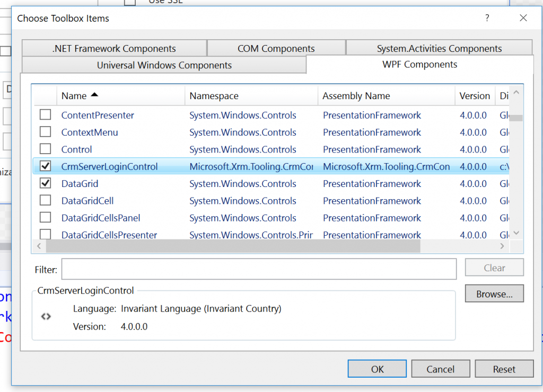Open the .NET Framework Components tab
543x392 pixels.
click(113, 48)
